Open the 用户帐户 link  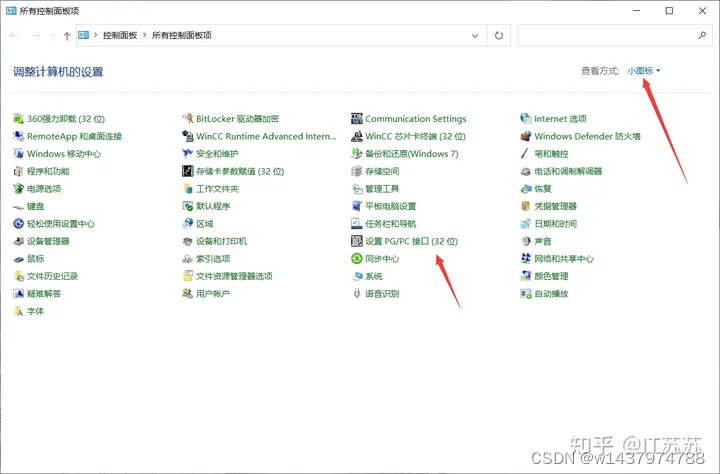click(213, 294)
